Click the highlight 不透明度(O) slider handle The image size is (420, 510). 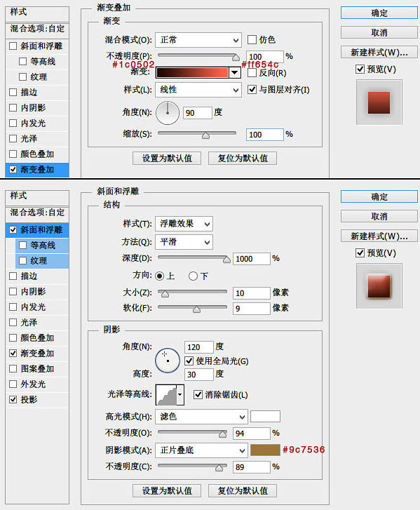pos(223,434)
